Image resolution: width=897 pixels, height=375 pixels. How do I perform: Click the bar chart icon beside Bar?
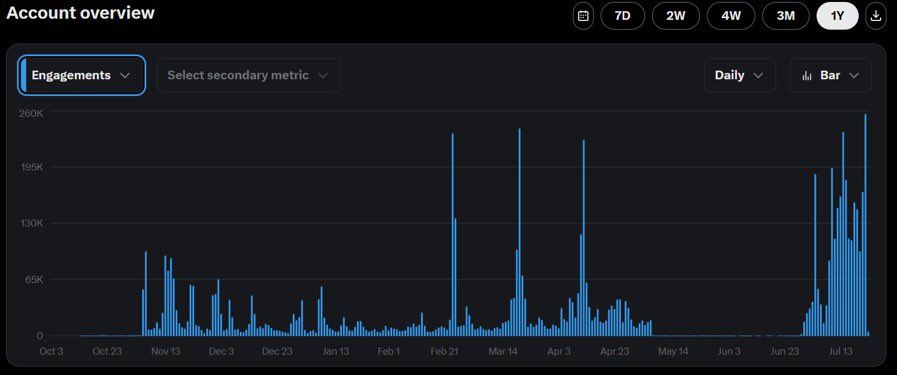click(x=807, y=75)
